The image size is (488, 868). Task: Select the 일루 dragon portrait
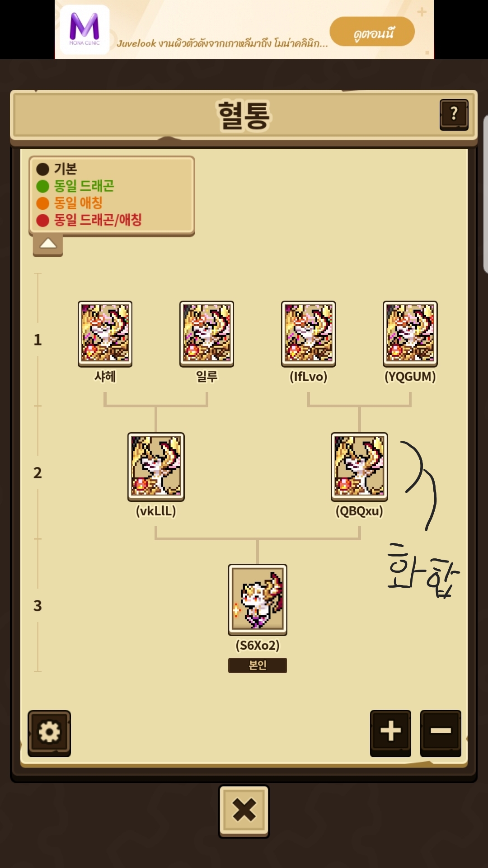207,334
